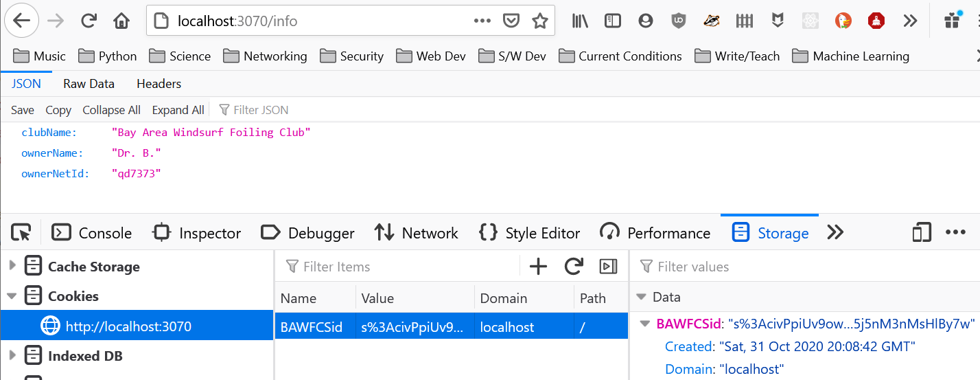Expand the Indexed DB tree node
This screenshot has height=380, width=980.
[12, 356]
